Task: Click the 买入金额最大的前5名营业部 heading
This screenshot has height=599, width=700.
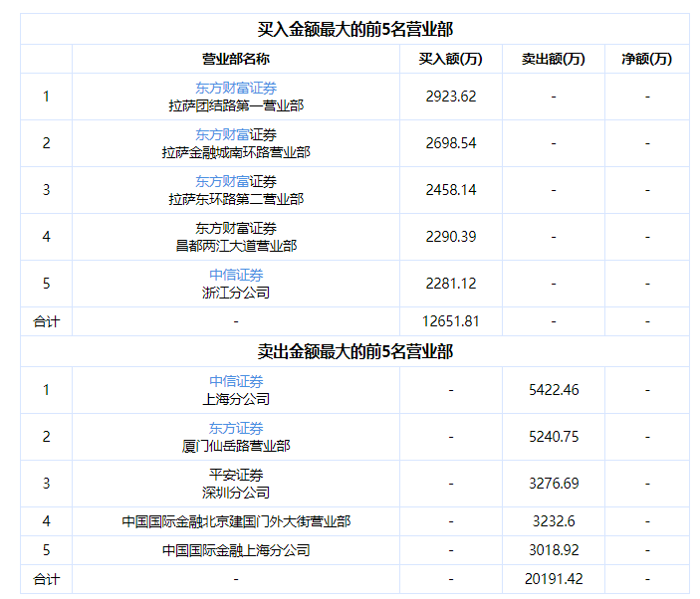Action: (x=354, y=30)
